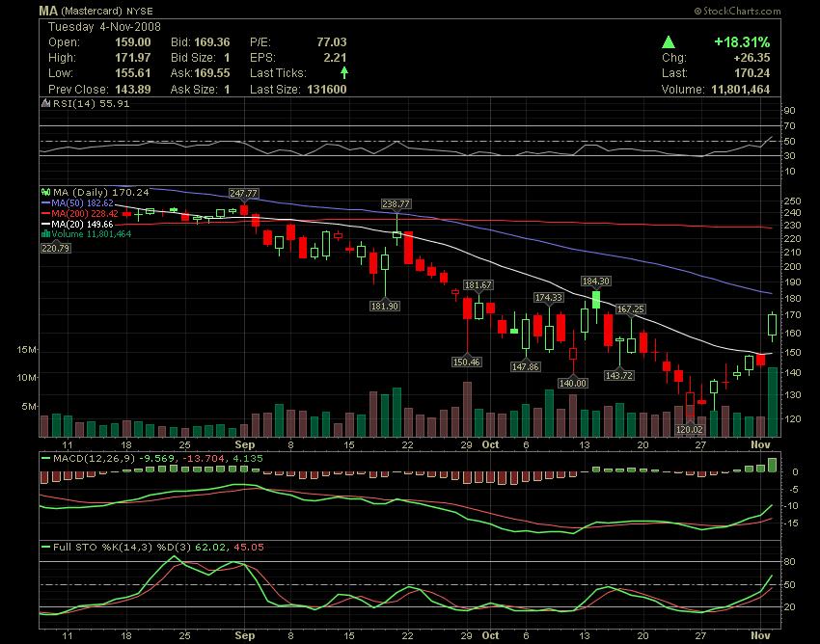The width and height of the screenshot is (820, 644).
Task: Click the stochastic %D value 45.05
Action: pyautogui.click(x=249, y=548)
